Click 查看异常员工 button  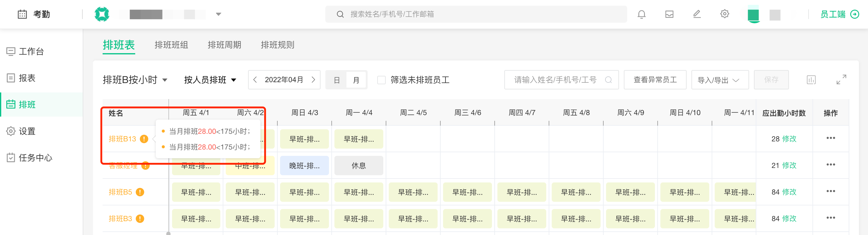[655, 79]
